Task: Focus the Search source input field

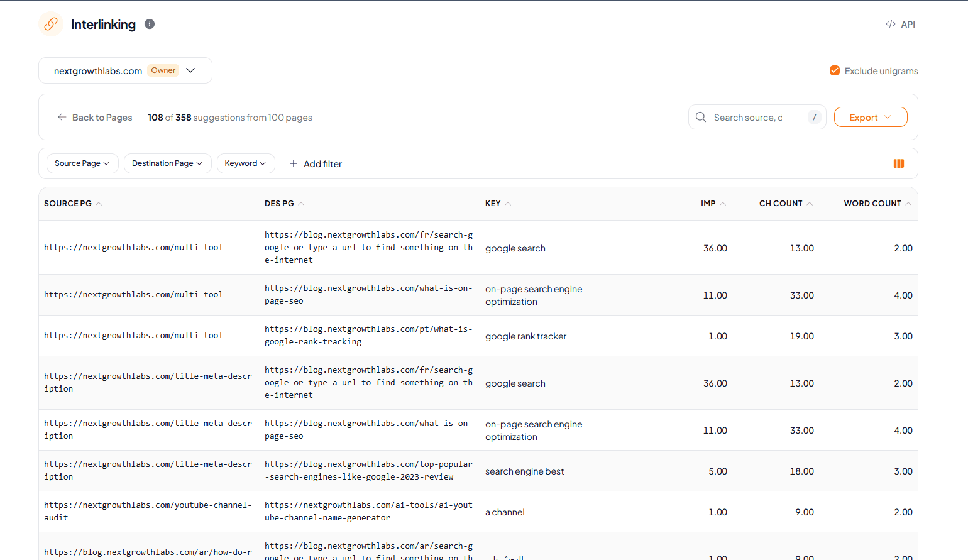Action: [x=757, y=117]
